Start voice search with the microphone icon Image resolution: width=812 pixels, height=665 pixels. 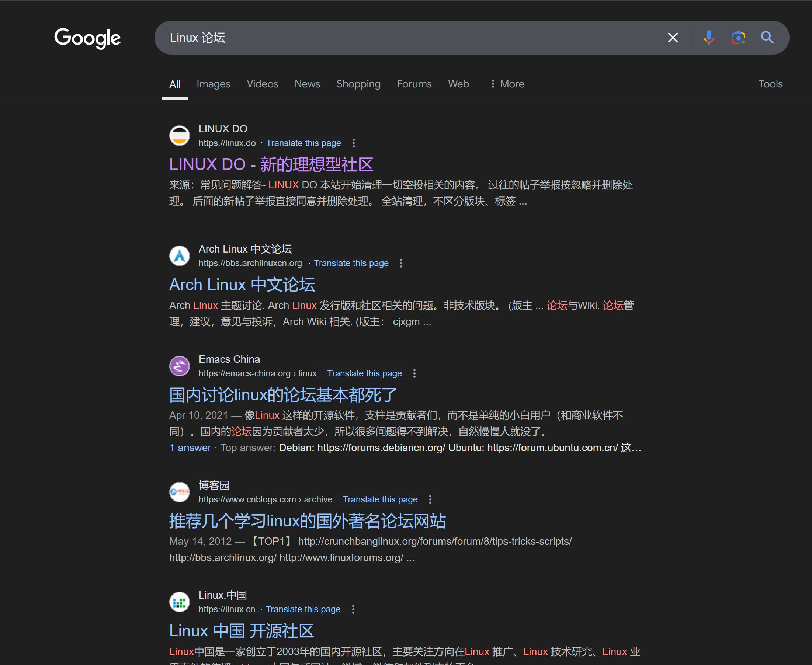tap(708, 38)
